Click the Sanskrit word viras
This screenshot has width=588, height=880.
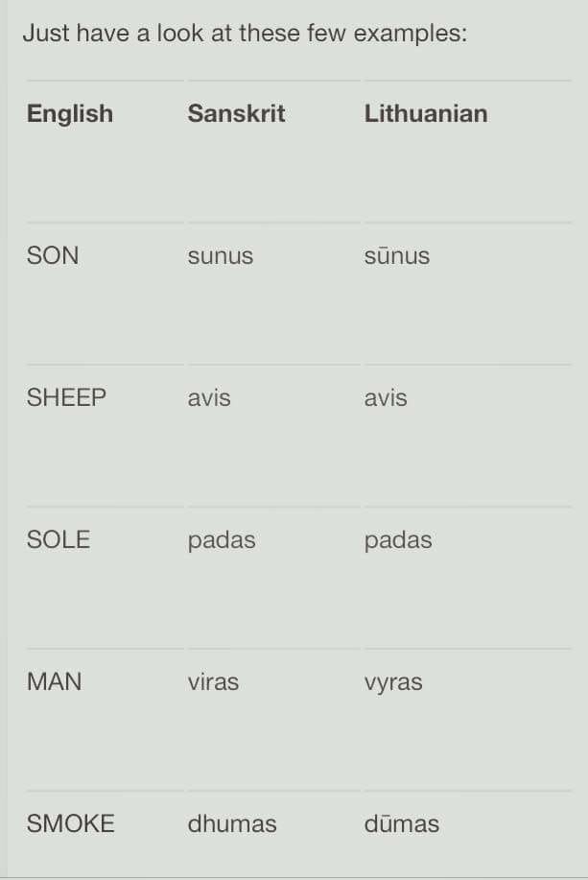(x=213, y=682)
